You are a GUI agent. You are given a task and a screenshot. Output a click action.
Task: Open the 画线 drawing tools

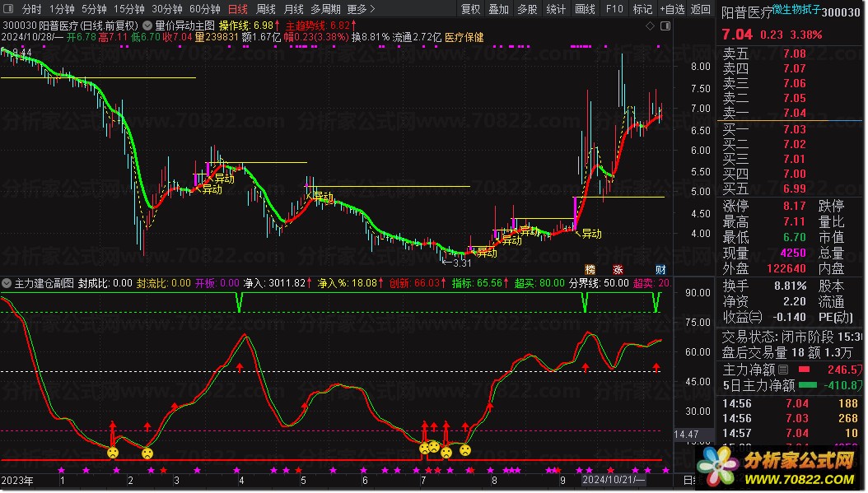click(x=586, y=9)
